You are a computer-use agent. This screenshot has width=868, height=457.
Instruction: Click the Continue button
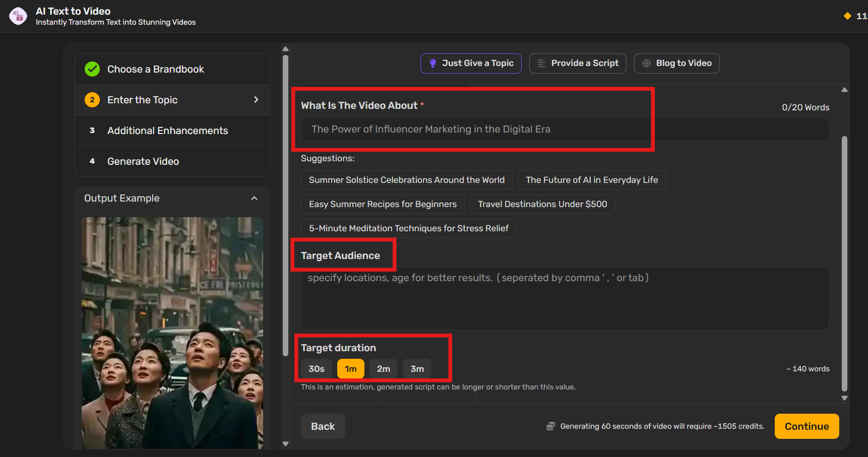(x=807, y=426)
